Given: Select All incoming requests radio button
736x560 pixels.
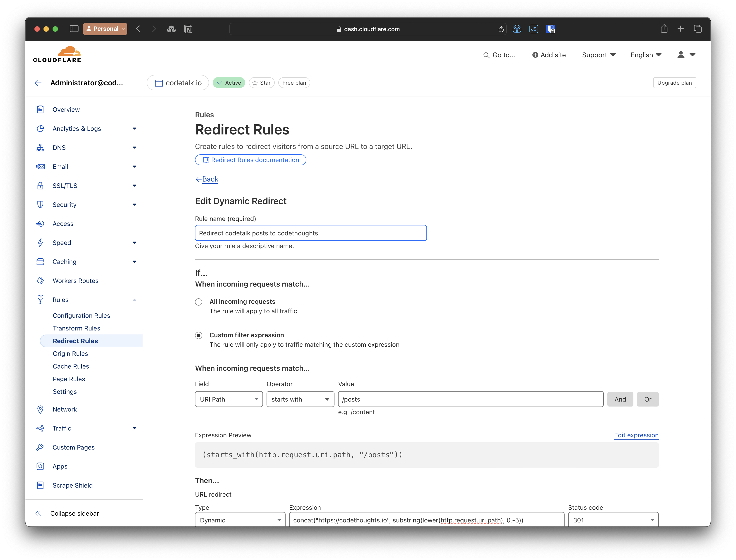Looking at the screenshot, I should pos(199,302).
